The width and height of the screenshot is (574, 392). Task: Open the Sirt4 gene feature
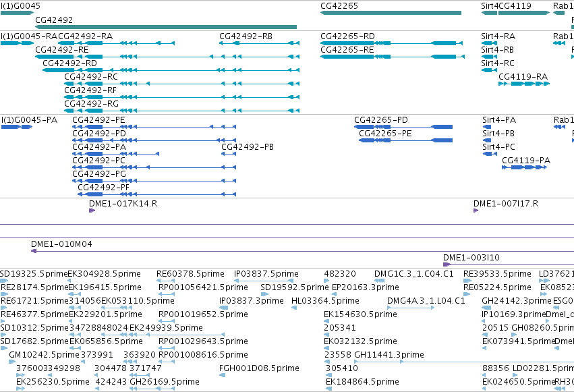[489, 13]
